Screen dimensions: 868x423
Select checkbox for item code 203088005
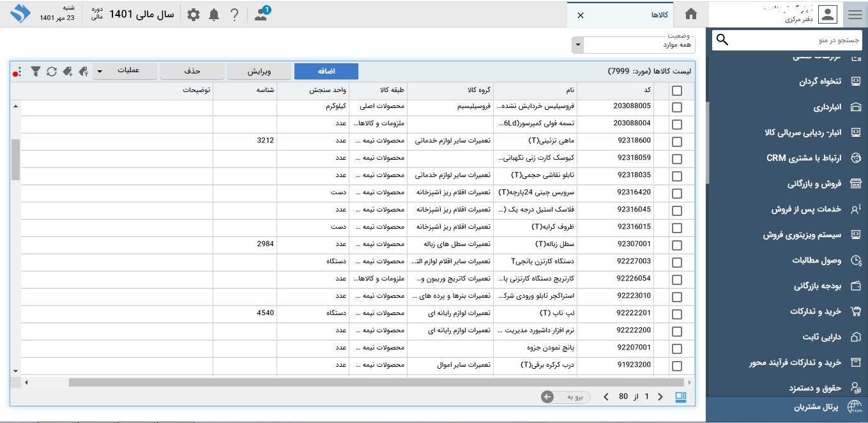coord(676,107)
